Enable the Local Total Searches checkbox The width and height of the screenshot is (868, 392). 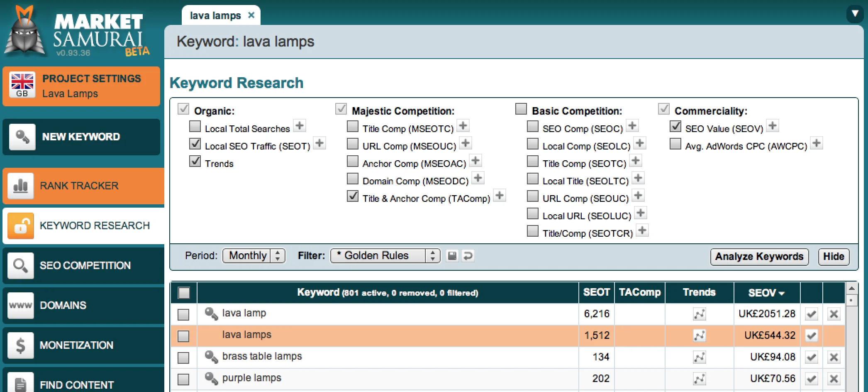(x=195, y=126)
